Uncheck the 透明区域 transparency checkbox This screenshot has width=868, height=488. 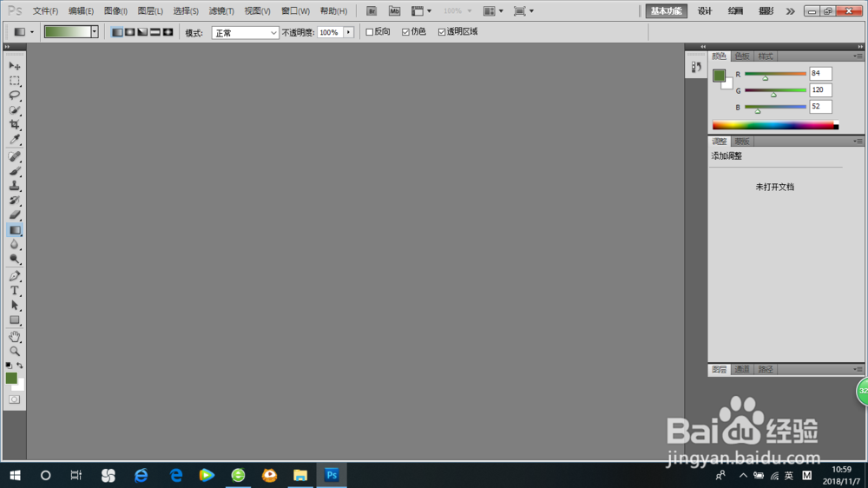pyautogui.click(x=442, y=32)
